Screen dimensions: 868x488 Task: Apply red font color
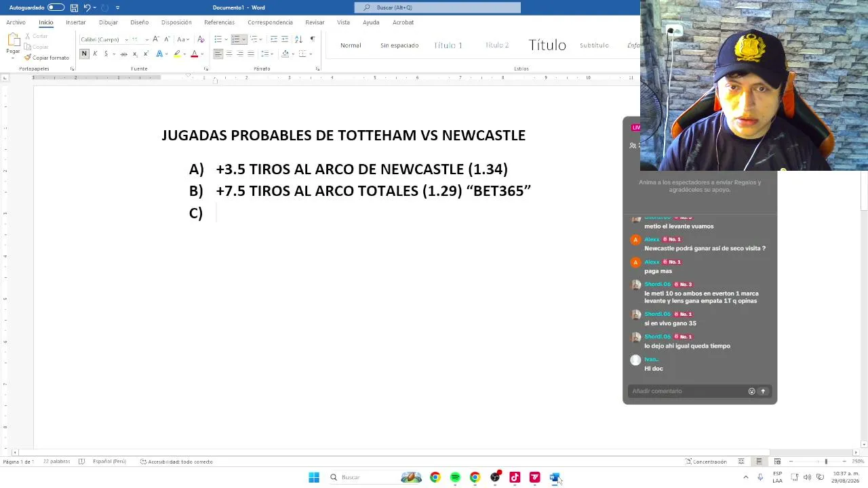tap(194, 54)
